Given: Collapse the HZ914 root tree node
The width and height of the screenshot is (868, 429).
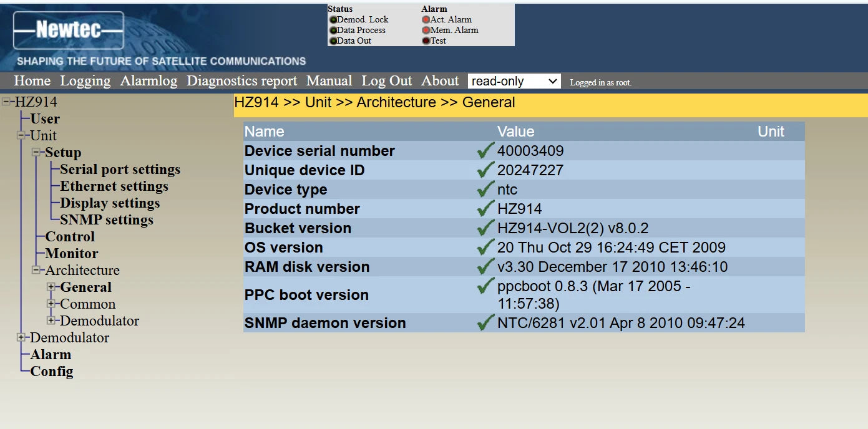Looking at the screenshot, I should [6, 102].
